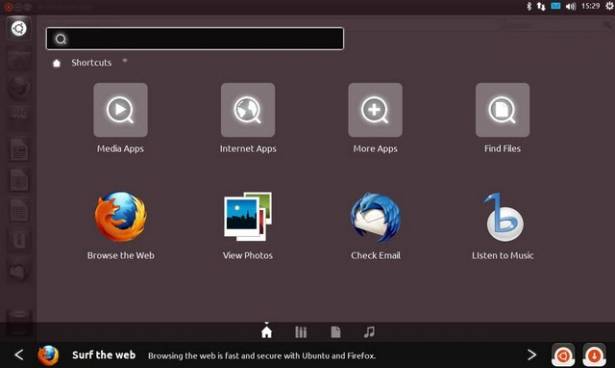Viewport: 615px width, 368px height.
Task: Open the More Apps shortcut
Action: (375, 118)
